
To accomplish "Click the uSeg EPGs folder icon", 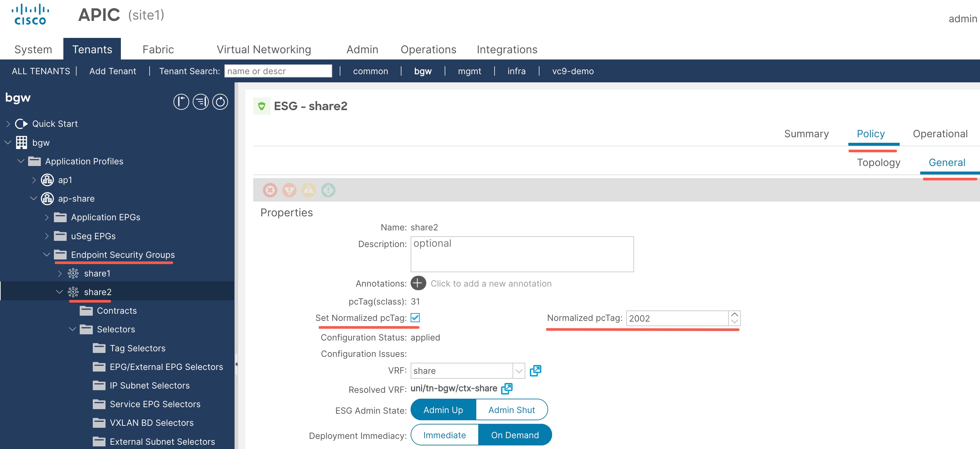I will (x=60, y=236).
